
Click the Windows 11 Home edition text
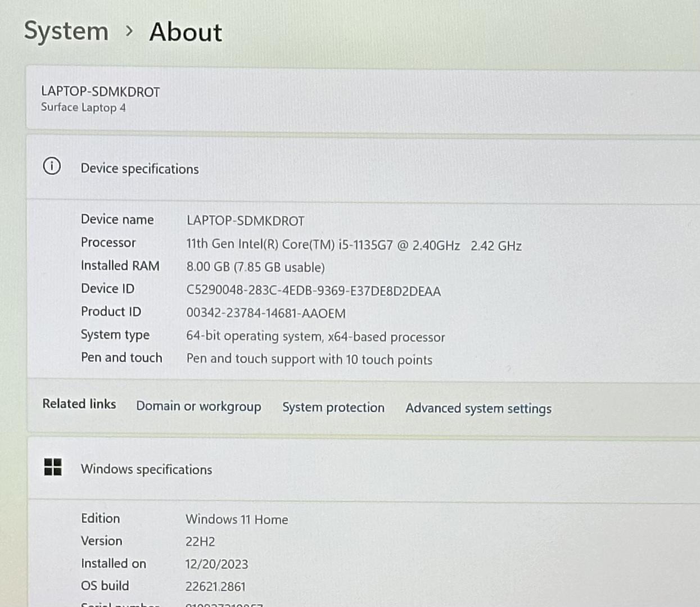(x=237, y=519)
